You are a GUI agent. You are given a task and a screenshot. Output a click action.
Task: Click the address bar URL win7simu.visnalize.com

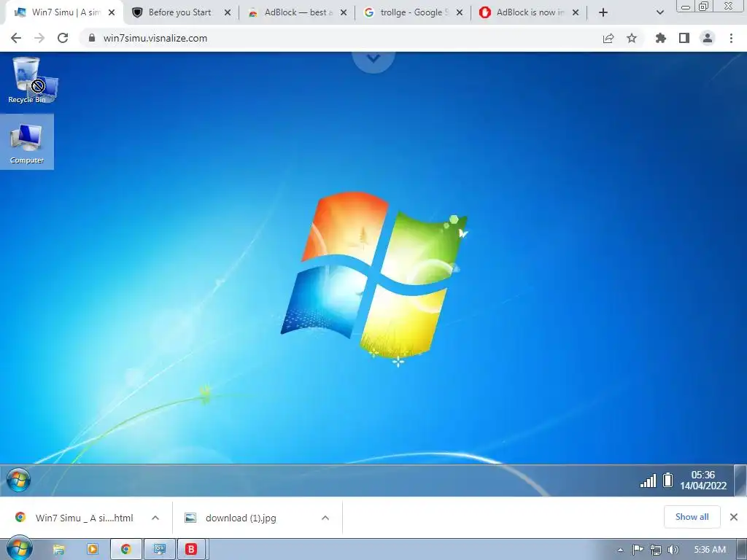pos(155,38)
